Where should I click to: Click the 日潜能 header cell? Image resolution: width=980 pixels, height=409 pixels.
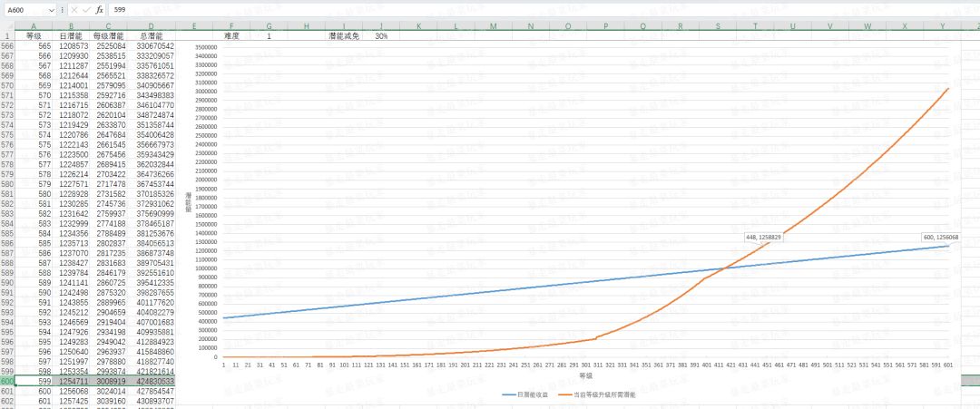[71, 36]
